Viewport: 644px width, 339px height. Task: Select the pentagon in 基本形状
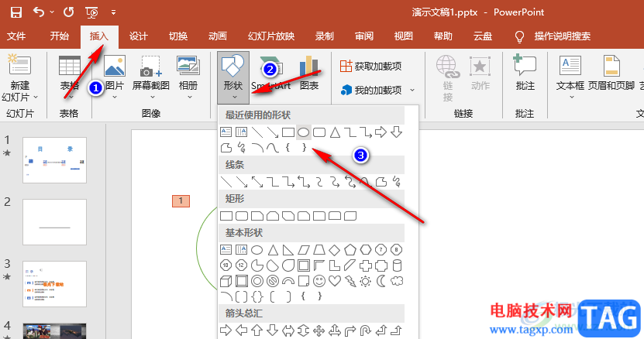tap(350, 249)
